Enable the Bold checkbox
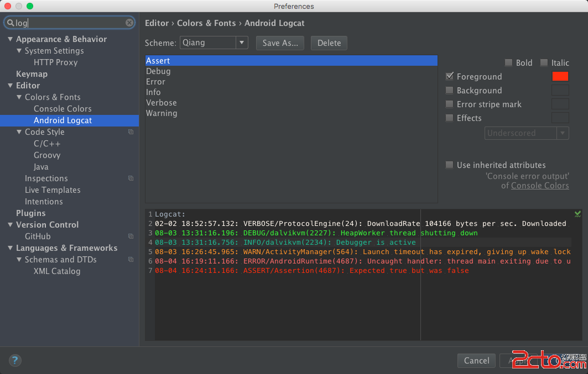Image resolution: width=588 pixels, height=374 pixels. click(x=508, y=63)
